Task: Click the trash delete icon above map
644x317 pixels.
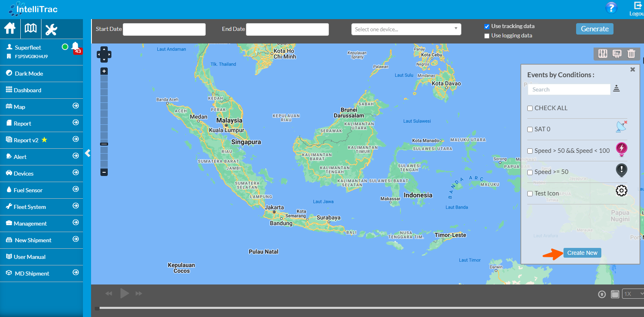Action: pos(631,54)
